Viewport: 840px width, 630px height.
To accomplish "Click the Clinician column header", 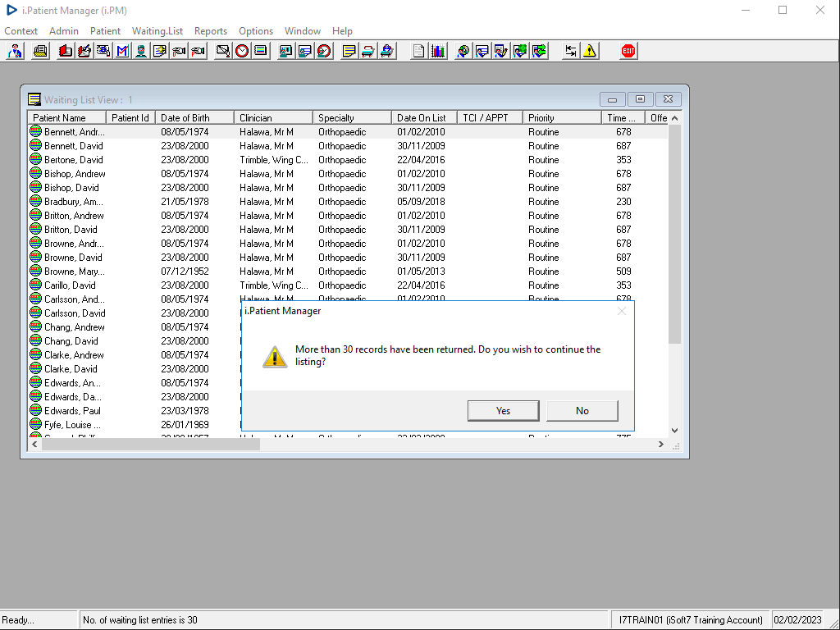I will (273, 118).
